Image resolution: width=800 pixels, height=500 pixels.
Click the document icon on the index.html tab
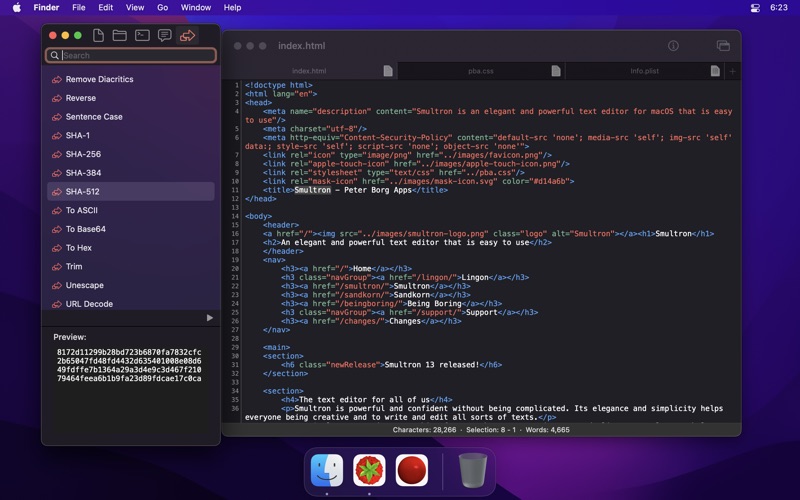(388, 71)
